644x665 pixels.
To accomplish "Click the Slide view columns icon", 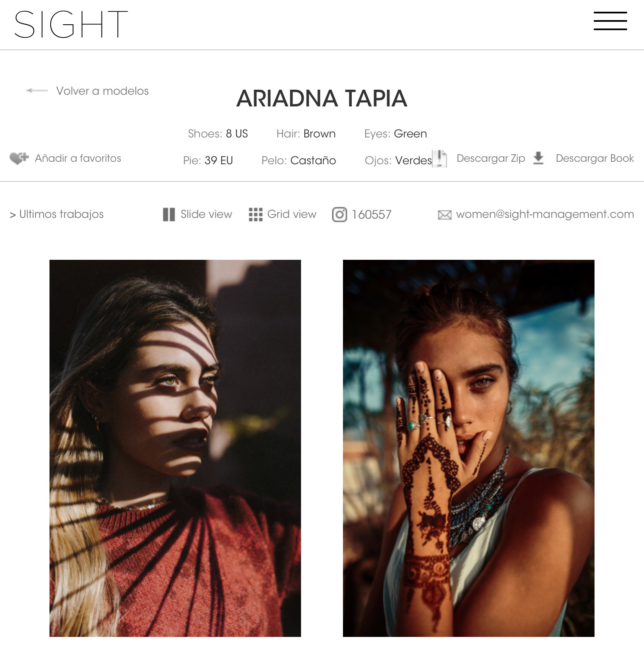I will [x=169, y=215].
